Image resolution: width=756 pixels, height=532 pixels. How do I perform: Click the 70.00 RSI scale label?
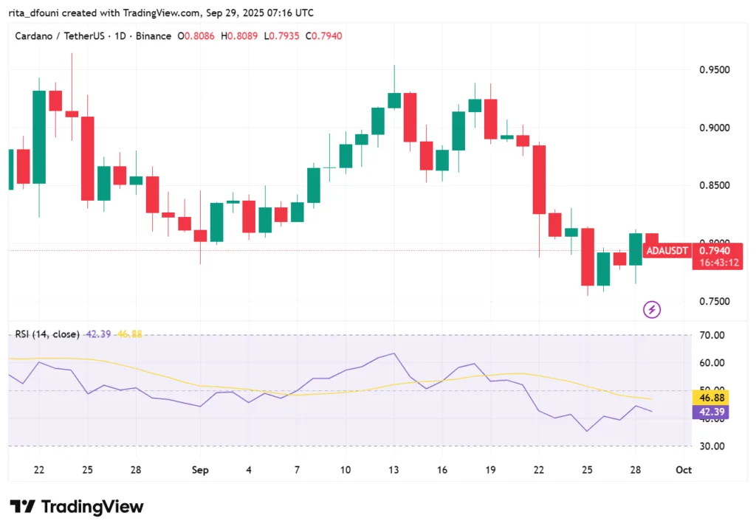(711, 335)
